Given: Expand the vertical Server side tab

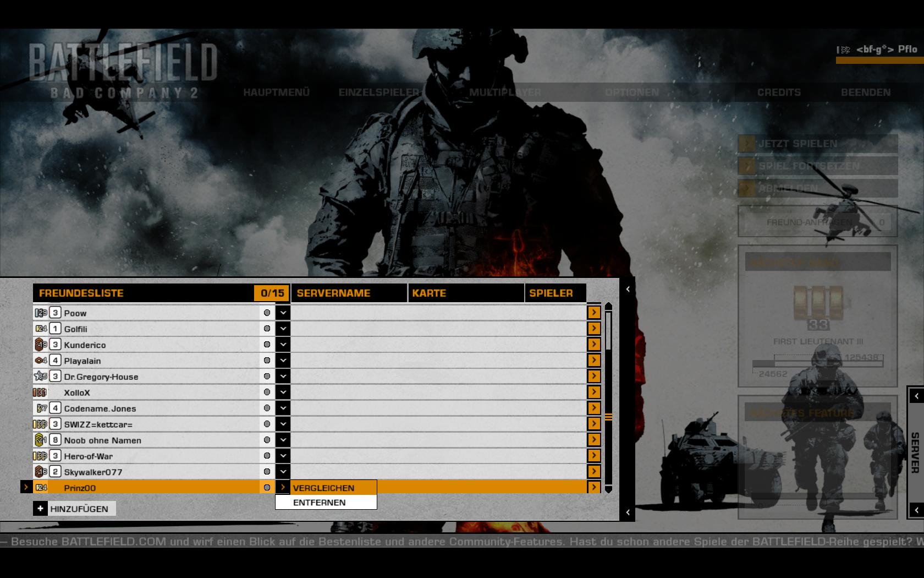Looking at the screenshot, I should (x=916, y=452).
